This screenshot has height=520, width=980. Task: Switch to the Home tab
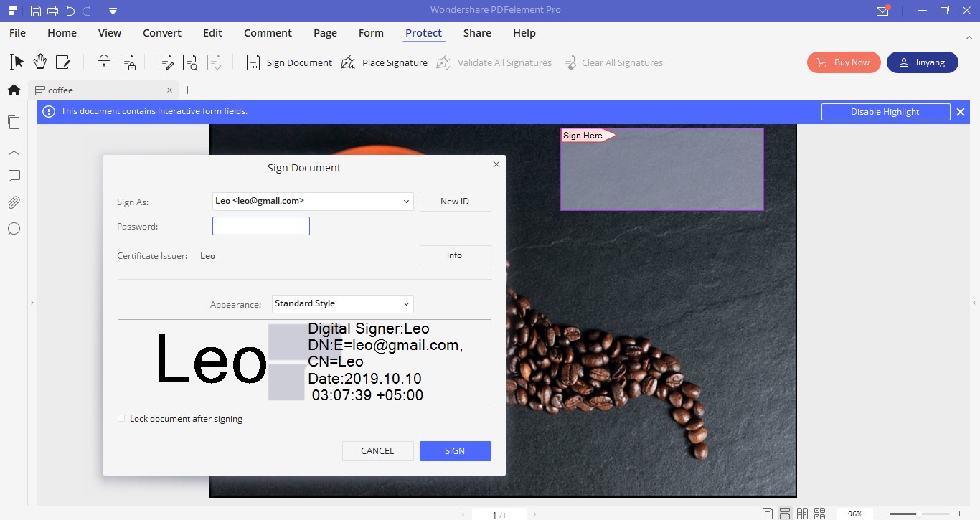point(62,33)
